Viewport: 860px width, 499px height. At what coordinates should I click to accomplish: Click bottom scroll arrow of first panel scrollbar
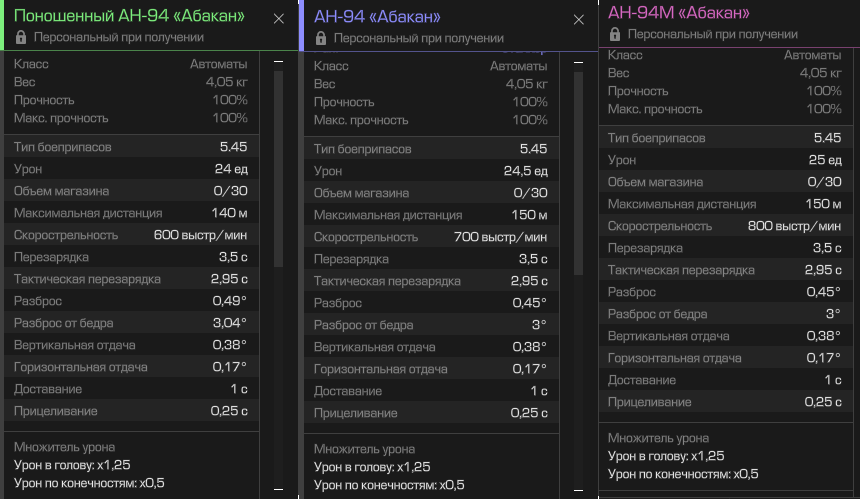coord(278,490)
